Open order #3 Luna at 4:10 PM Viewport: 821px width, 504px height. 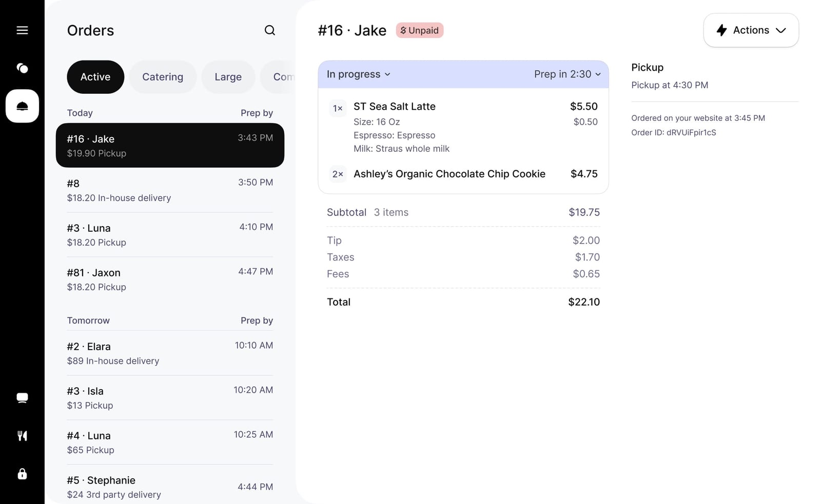[x=170, y=235]
